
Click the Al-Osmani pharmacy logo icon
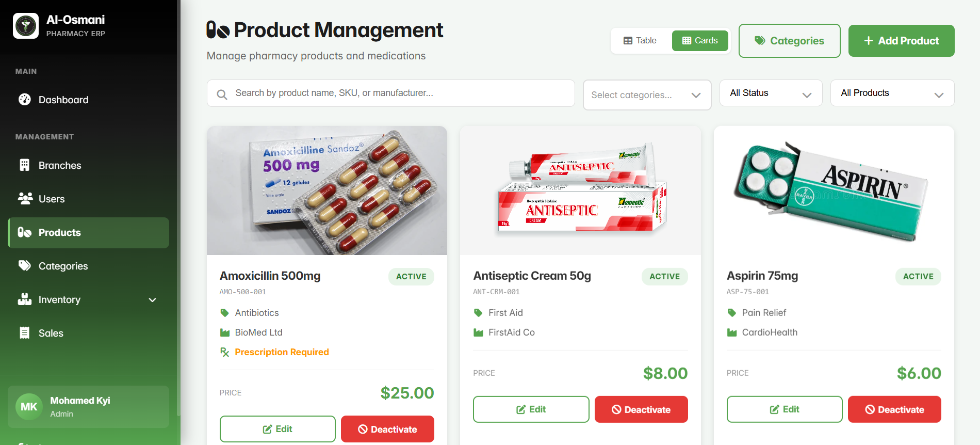pyautogui.click(x=26, y=26)
